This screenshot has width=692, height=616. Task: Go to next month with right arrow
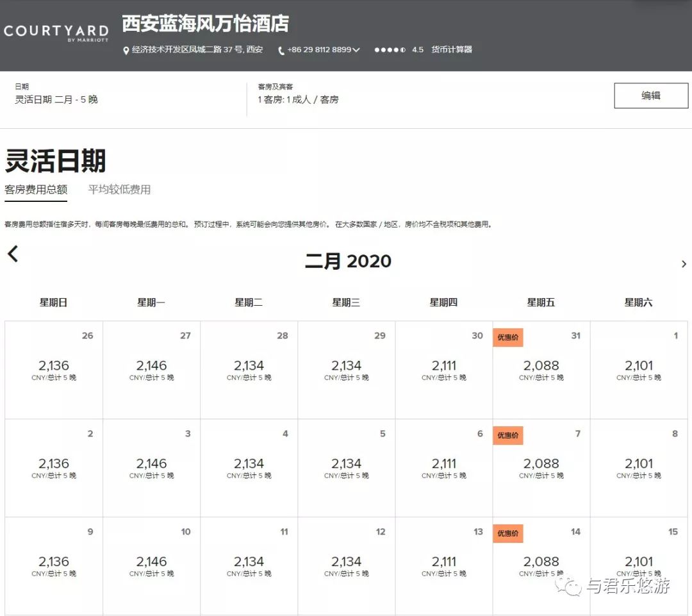click(x=684, y=264)
